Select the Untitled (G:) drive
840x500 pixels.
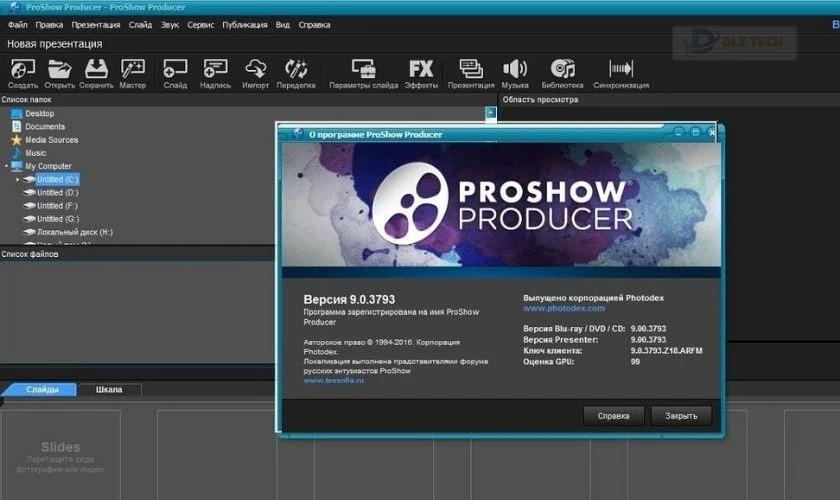click(58, 219)
